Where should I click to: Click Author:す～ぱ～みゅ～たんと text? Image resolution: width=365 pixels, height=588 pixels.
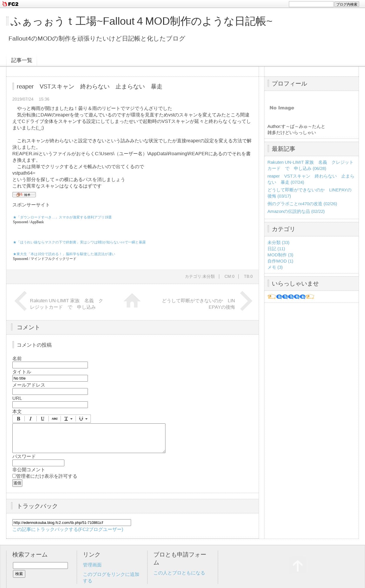296,126
